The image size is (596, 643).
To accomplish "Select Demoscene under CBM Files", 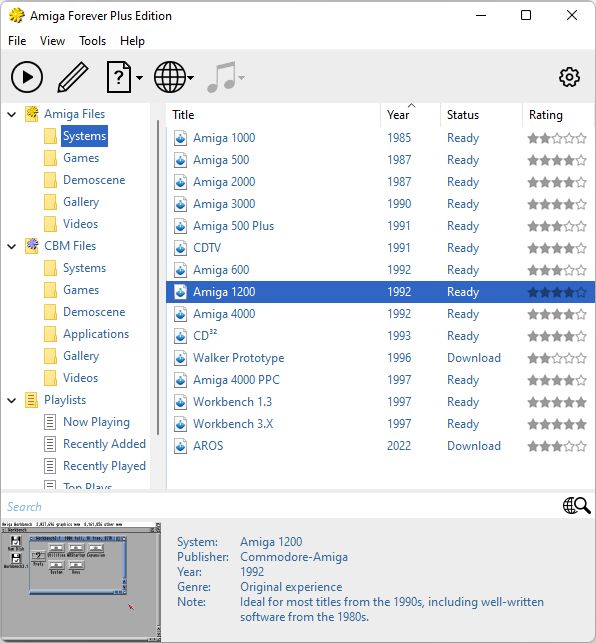I will [94, 312].
